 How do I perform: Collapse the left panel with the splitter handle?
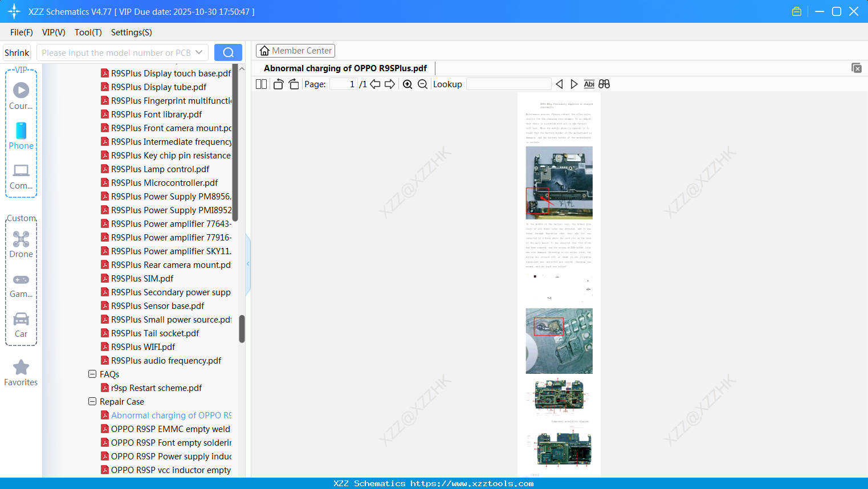(248, 264)
